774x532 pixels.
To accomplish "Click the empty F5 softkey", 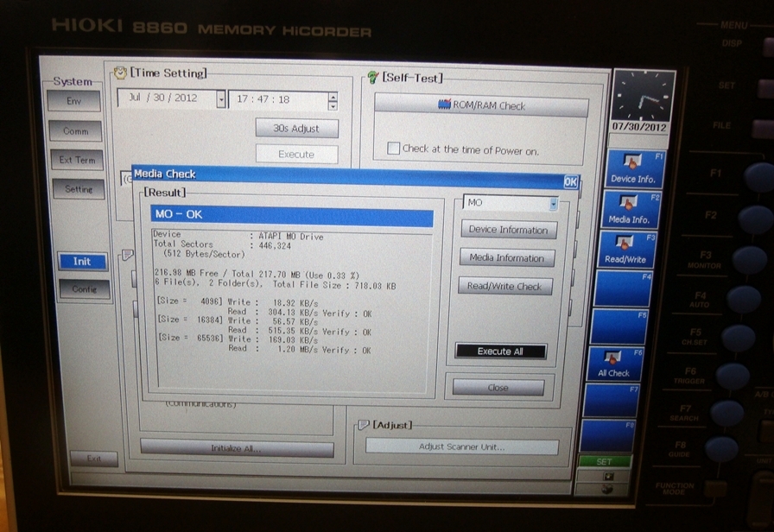I will point(619,326).
